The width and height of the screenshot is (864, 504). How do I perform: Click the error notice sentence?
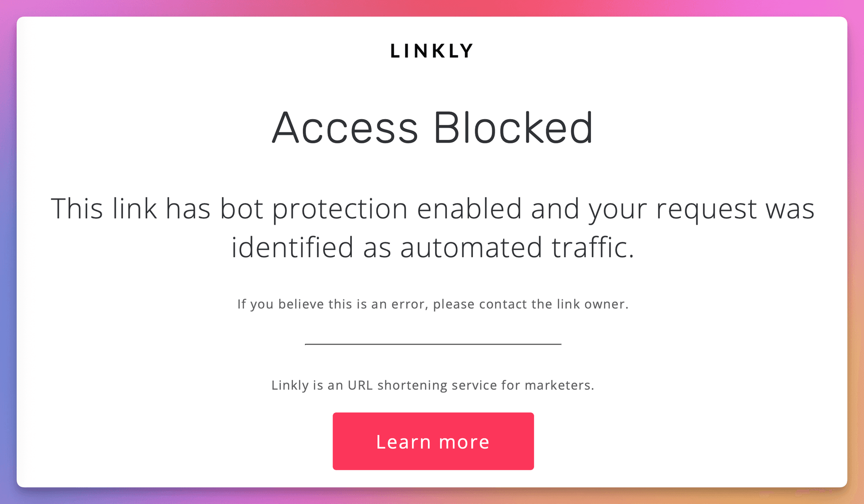[432, 304]
